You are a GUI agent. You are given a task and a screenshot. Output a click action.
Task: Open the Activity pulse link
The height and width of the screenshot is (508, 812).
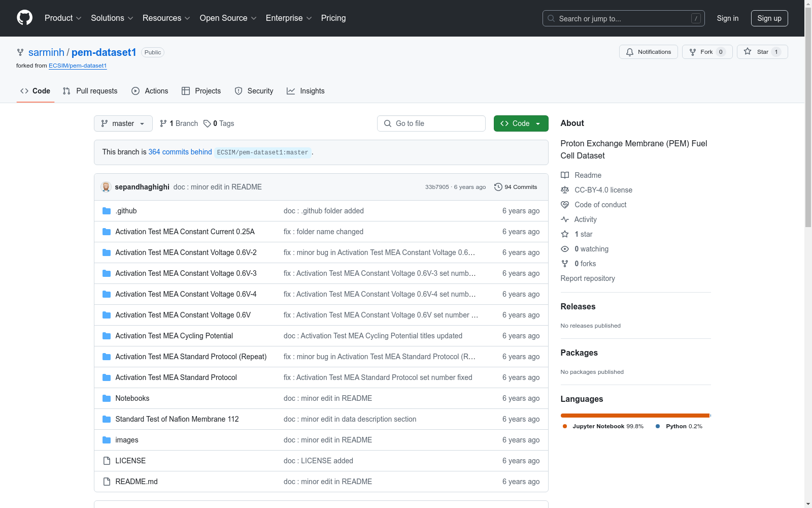(x=585, y=219)
